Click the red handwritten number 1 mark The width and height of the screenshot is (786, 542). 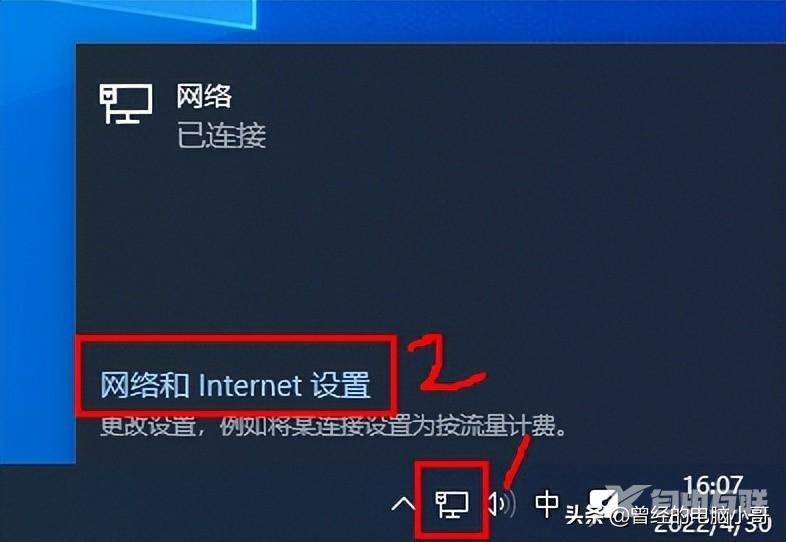coord(516,462)
